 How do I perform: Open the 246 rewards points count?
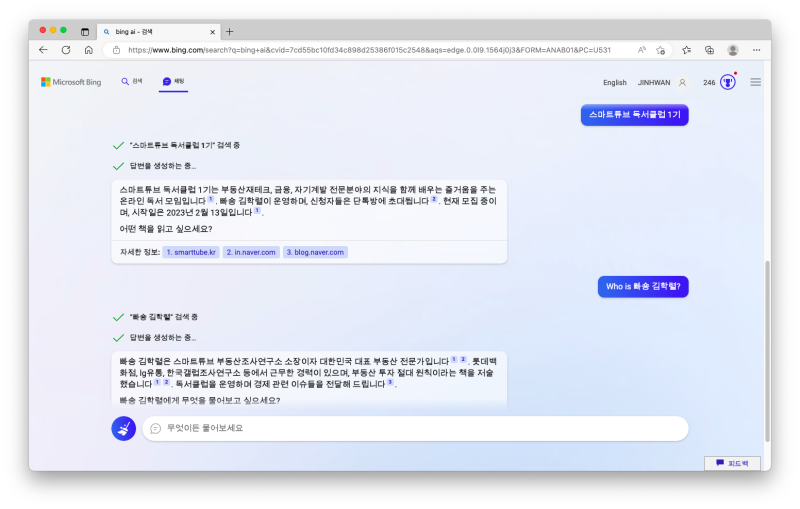[x=709, y=83]
